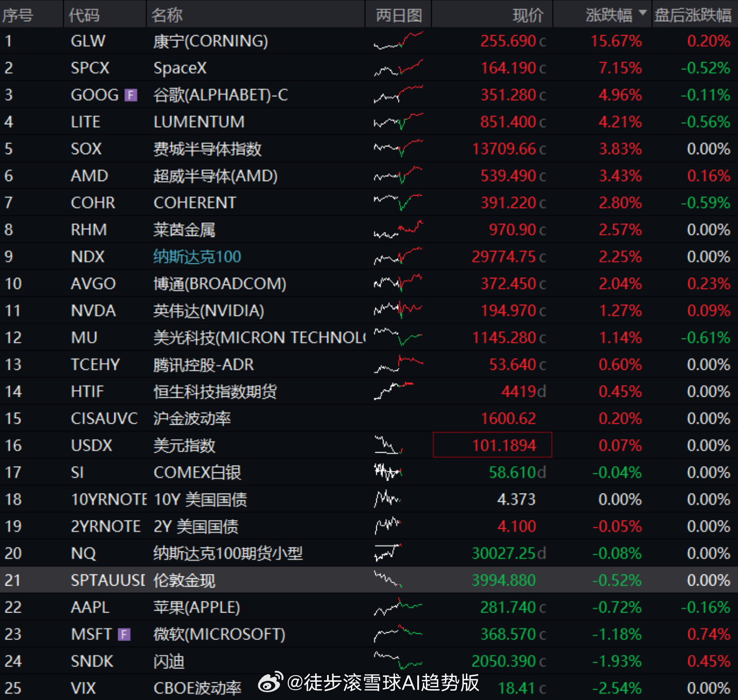Click GLW 15.67% change value
The width and height of the screenshot is (738, 700).
[616, 41]
